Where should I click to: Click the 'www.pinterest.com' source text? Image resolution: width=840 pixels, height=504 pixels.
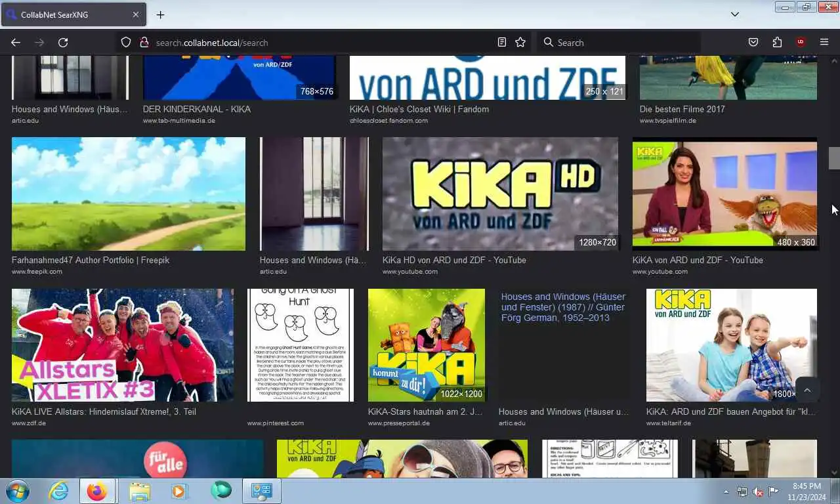276,423
